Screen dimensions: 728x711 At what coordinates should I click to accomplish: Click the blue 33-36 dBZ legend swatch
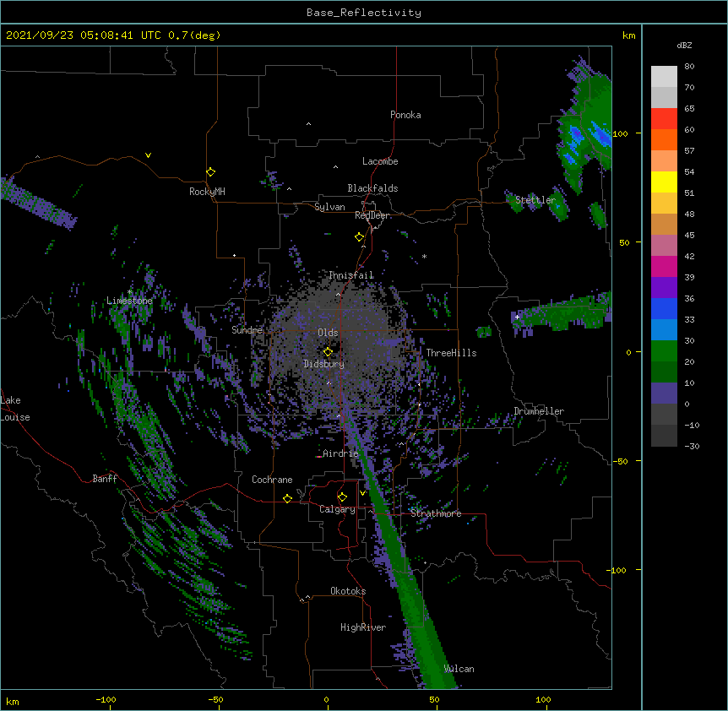(664, 308)
